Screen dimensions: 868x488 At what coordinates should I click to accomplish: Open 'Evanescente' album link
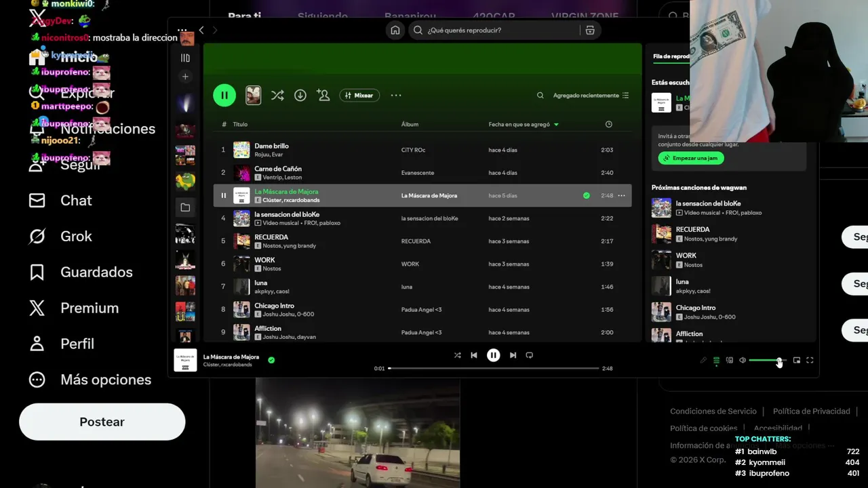tap(417, 173)
